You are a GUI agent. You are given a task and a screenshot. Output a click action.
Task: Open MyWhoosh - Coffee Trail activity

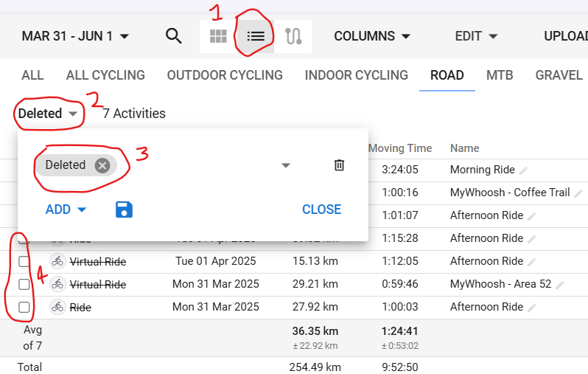510,193
